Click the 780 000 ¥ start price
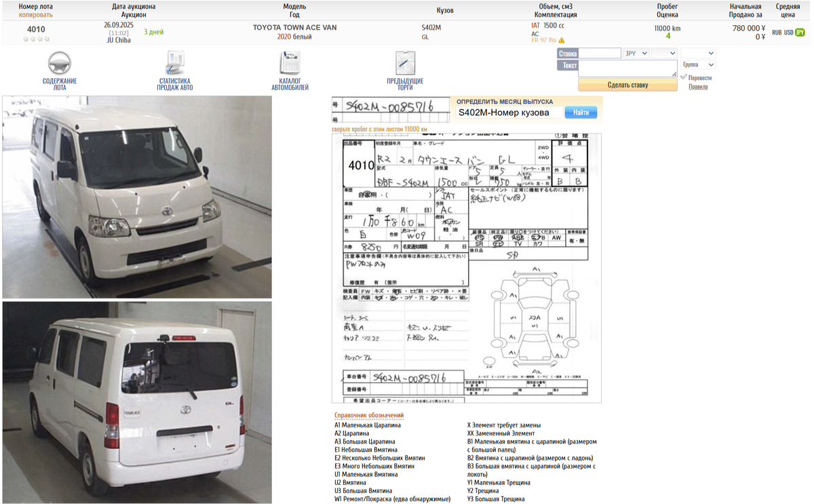Viewport: 814px width, 504px height. [749, 28]
